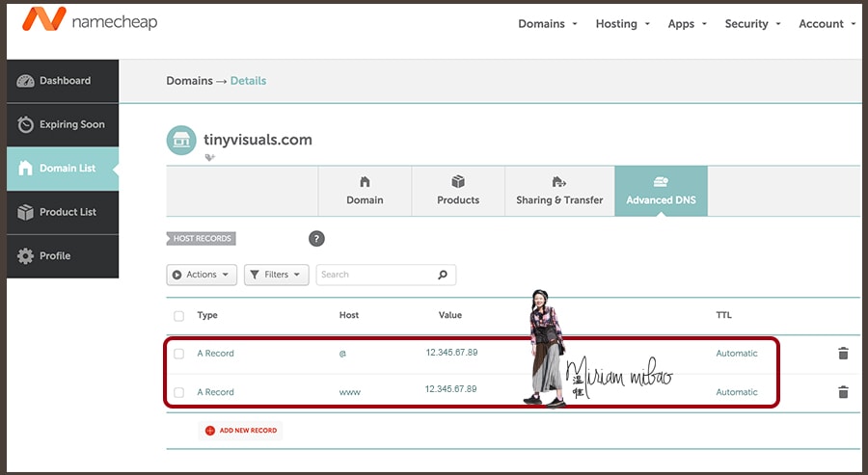The width and height of the screenshot is (868, 475).
Task: Click the IP value in the www row
Action: click(x=450, y=389)
